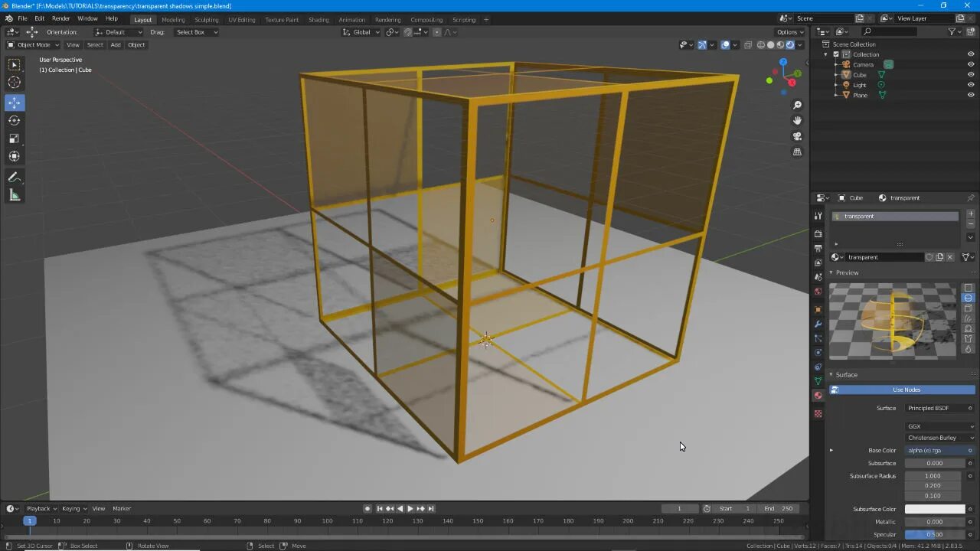This screenshot has height=551, width=980.
Task: Open the viewport Add menu
Action: (x=116, y=44)
